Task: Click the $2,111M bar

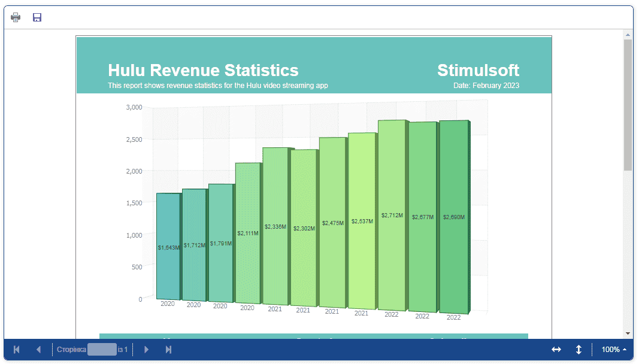Action: click(248, 233)
